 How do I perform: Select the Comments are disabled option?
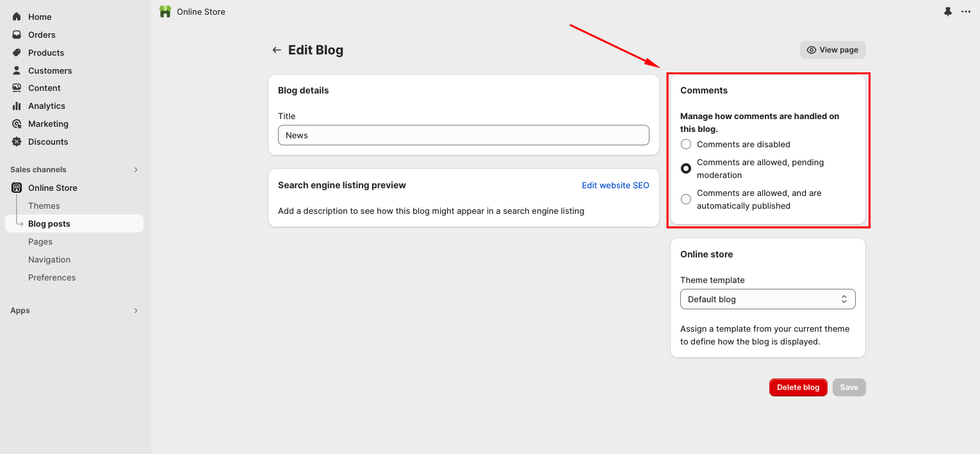pyautogui.click(x=686, y=144)
